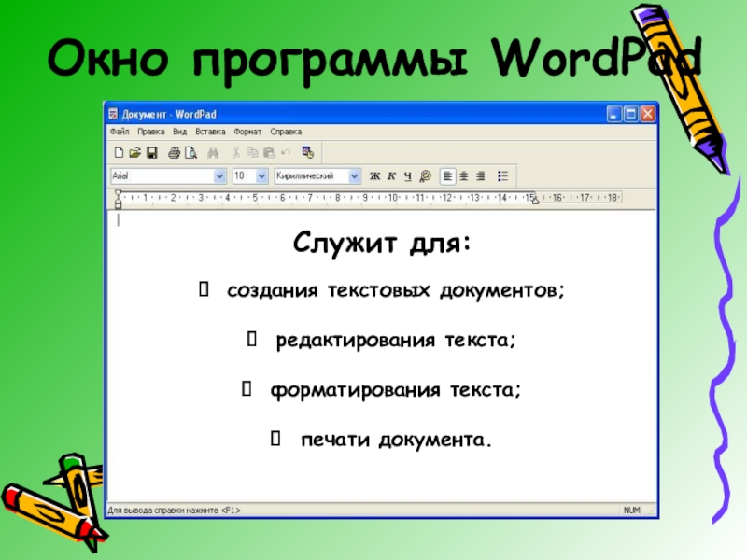747x560 pixels.
Task: Click the line 'создания текстовых документов;'
Action: [395, 290]
